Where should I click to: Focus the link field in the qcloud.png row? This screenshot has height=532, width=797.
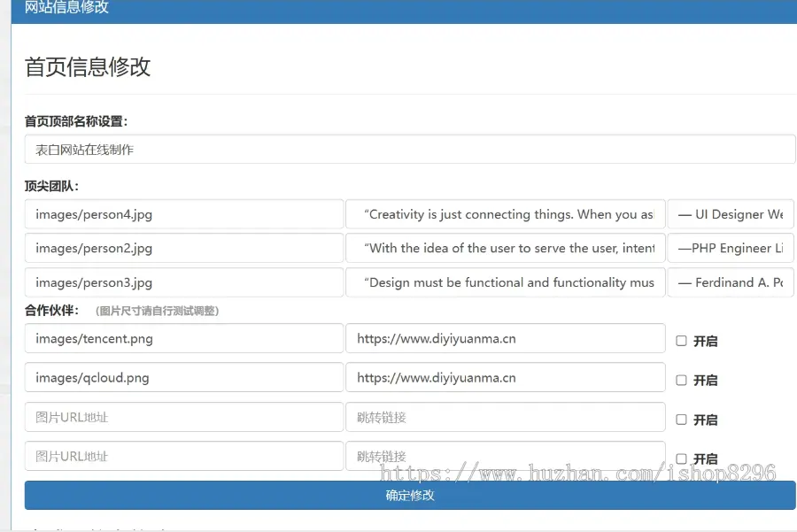(505, 378)
